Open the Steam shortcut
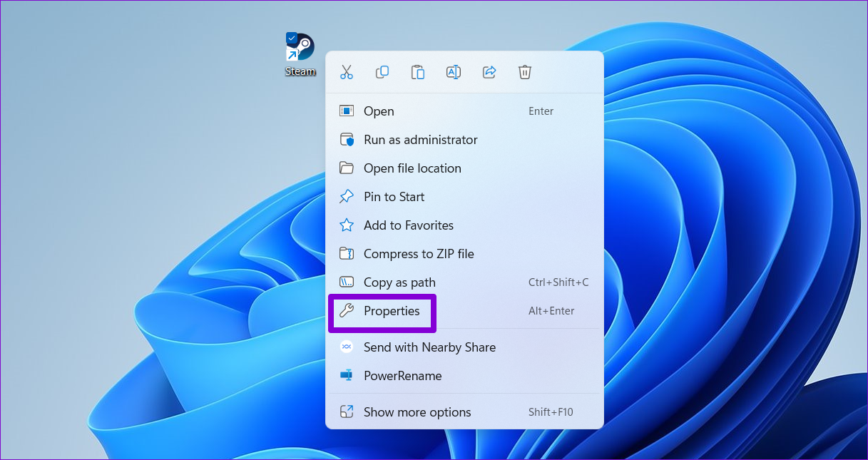The width and height of the screenshot is (868, 460). click(379, 111)
